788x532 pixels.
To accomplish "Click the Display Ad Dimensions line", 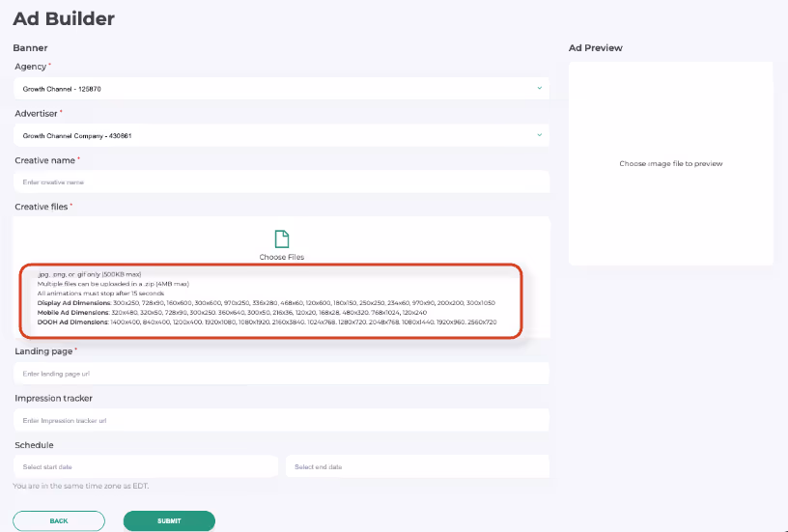I will (267, 303).
